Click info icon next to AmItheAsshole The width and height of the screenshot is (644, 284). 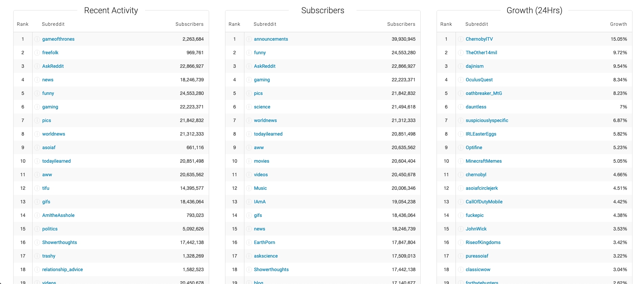[x=37, y=216]
